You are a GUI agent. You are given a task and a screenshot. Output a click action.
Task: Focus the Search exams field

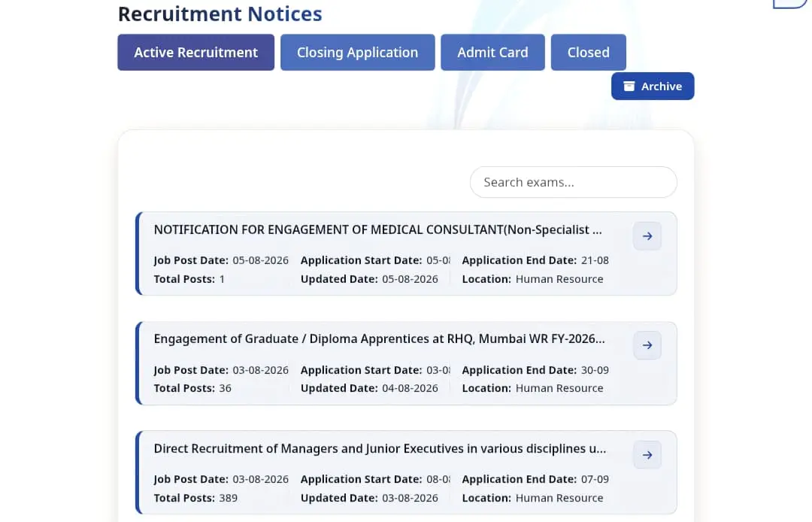point(573,182)
